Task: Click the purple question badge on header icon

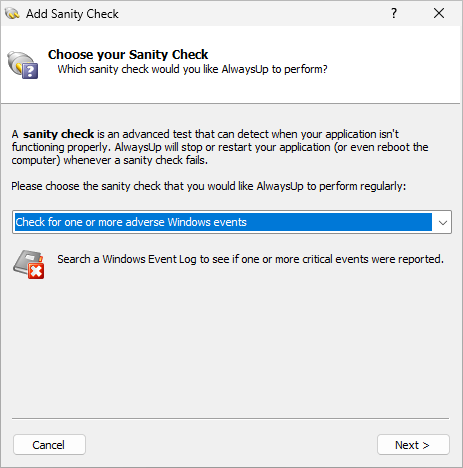Action: click(x=30, y=71)
